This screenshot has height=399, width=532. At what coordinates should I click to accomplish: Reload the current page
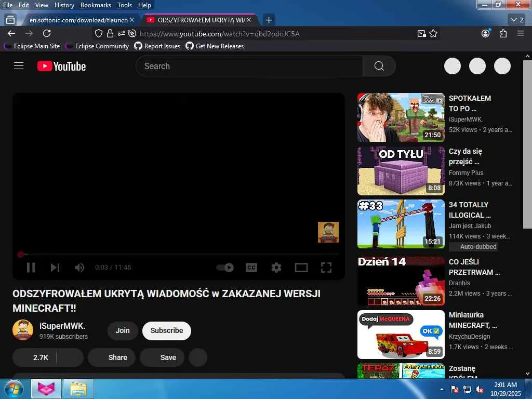click(x=47, y=33)
